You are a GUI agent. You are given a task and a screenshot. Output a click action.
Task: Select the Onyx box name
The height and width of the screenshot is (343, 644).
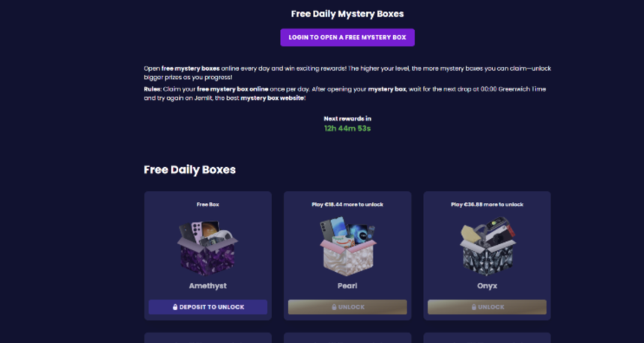pos(487,286)
